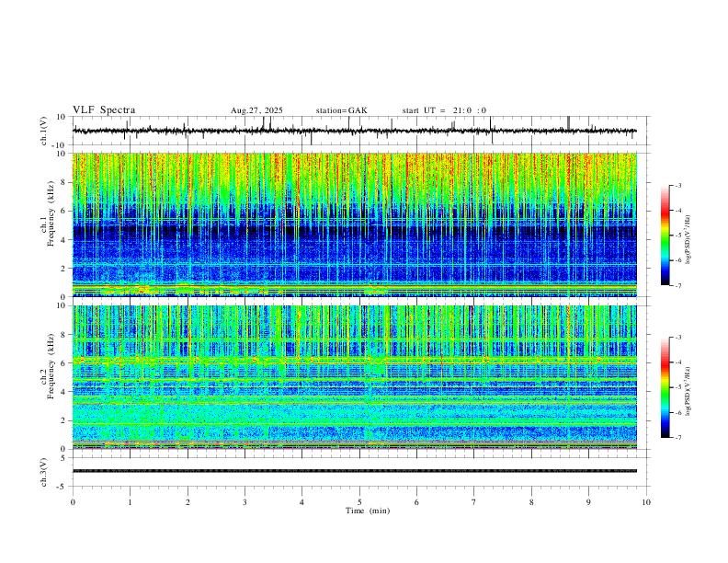This screenshot has height=563, width=728.
Task: Click the "8" kHz tick on the ch.1 frequency axis
Action: (x=63, y=182)
